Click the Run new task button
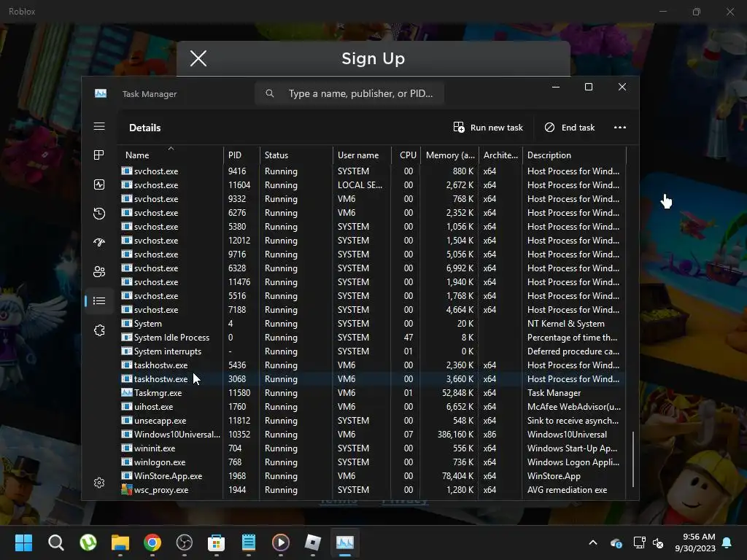This screenshot has width=747, height=560. coord(488,127)
